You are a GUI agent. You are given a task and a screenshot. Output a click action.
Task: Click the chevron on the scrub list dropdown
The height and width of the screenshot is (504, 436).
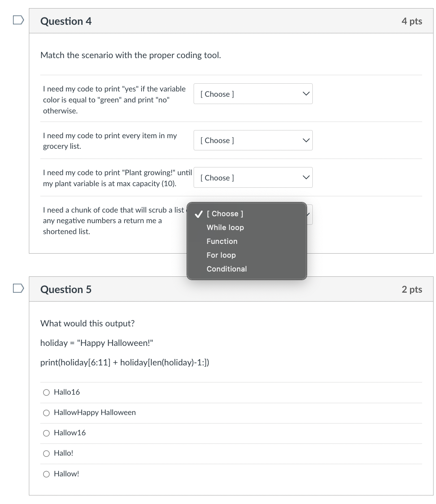[x=308, y=214]
